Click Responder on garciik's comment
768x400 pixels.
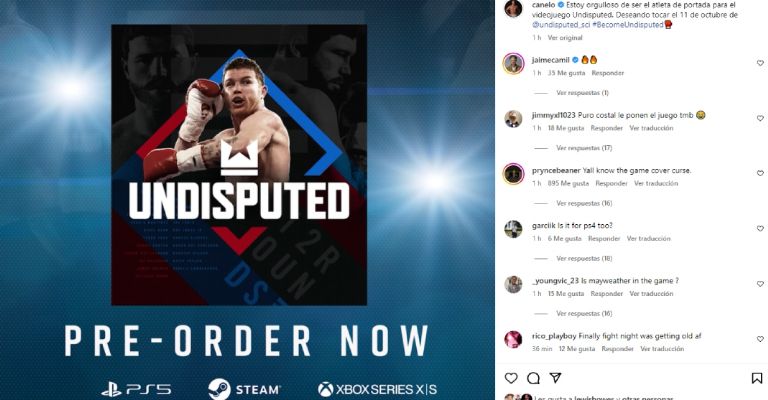click(x=604, y=238)
